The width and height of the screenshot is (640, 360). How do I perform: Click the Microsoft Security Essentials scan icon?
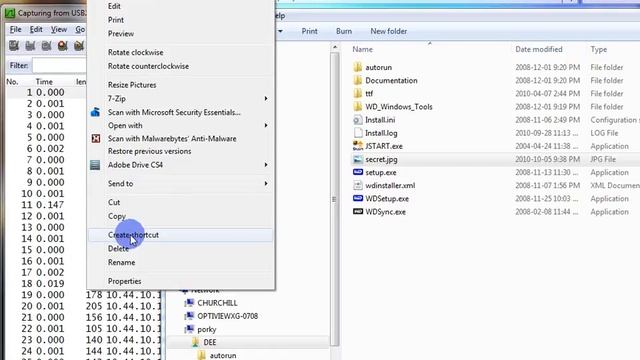pos(95,112)
